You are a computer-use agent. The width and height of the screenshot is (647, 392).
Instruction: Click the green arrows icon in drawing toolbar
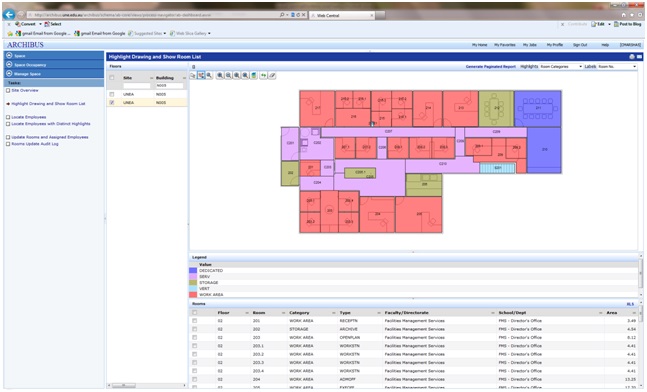tap(263, 75)
